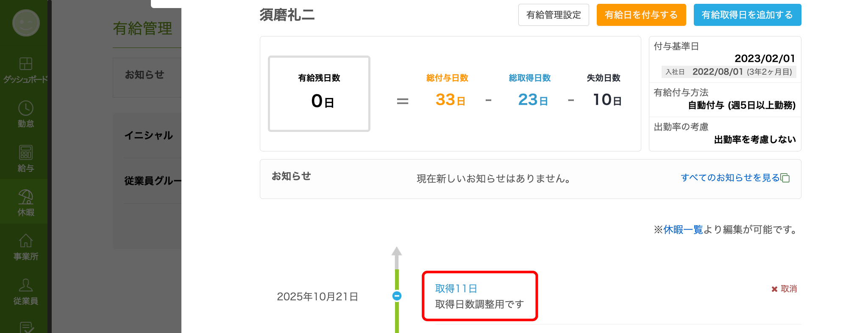868x333 pixels.
Task: Click the 総付与日数 33日 value
Action: point(450,100)
